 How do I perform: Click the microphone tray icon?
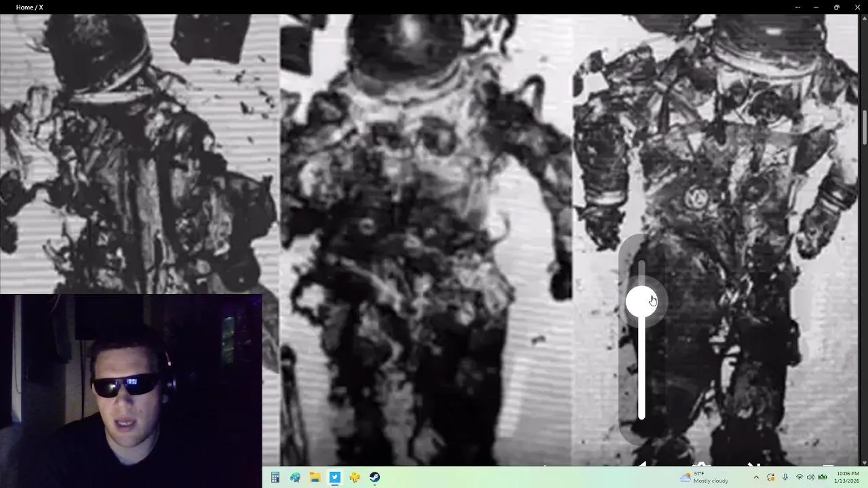785,477
